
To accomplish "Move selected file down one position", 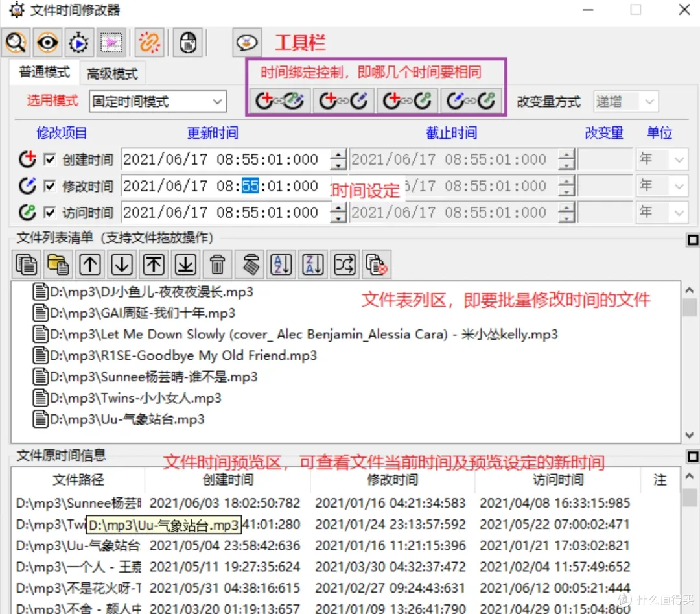I will pyautogui.click(x=122, y=265).
